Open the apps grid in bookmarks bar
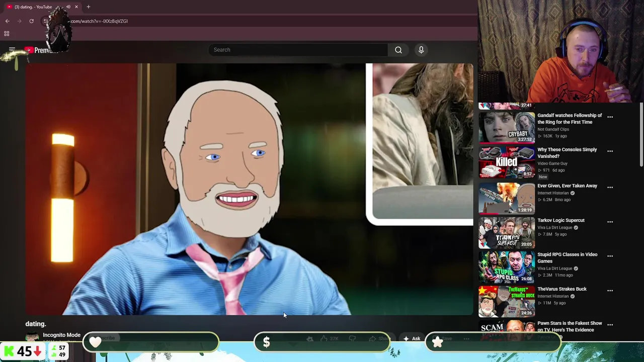 pyautogui.click(x=7, y=34)
